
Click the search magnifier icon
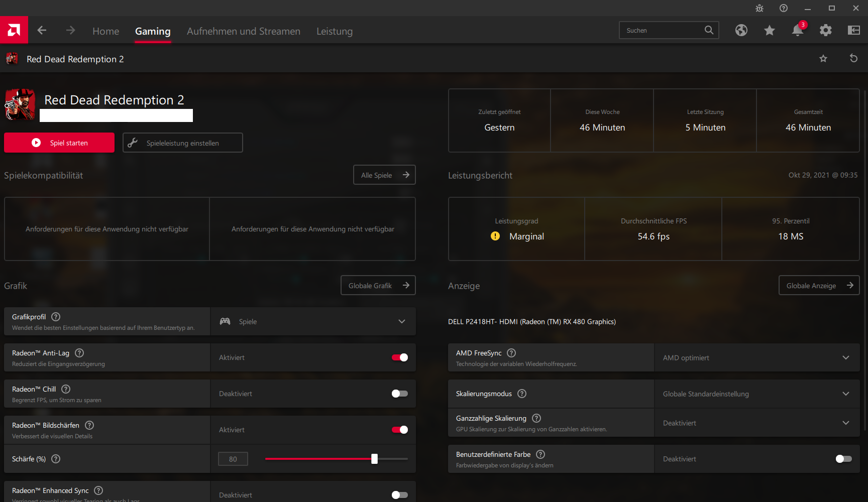[709, 30]
